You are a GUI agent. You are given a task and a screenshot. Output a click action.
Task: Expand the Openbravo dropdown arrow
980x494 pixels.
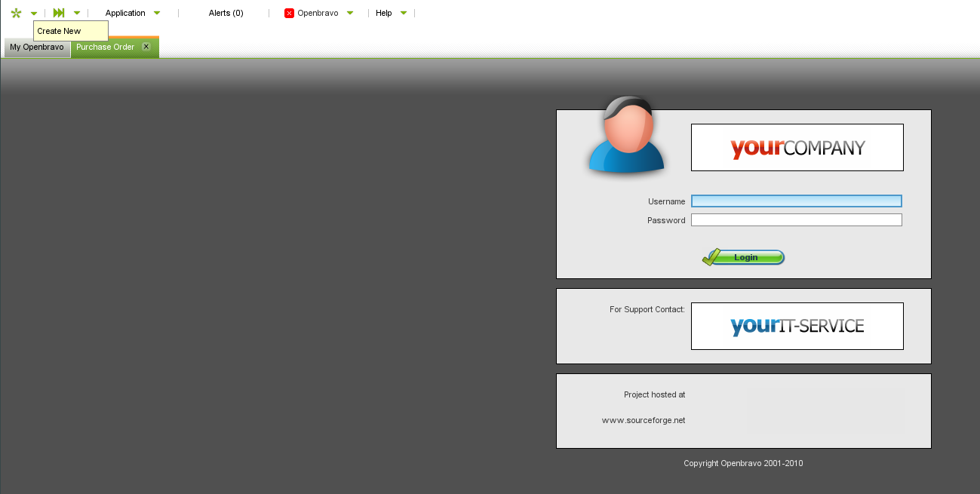(x=350, y=14)
